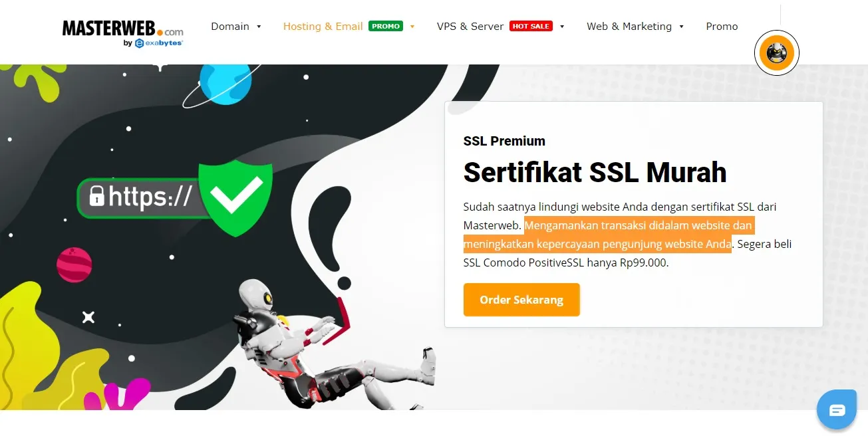Open the Promo menu item
The image size is (868, 438).
(x=722, y=27)
